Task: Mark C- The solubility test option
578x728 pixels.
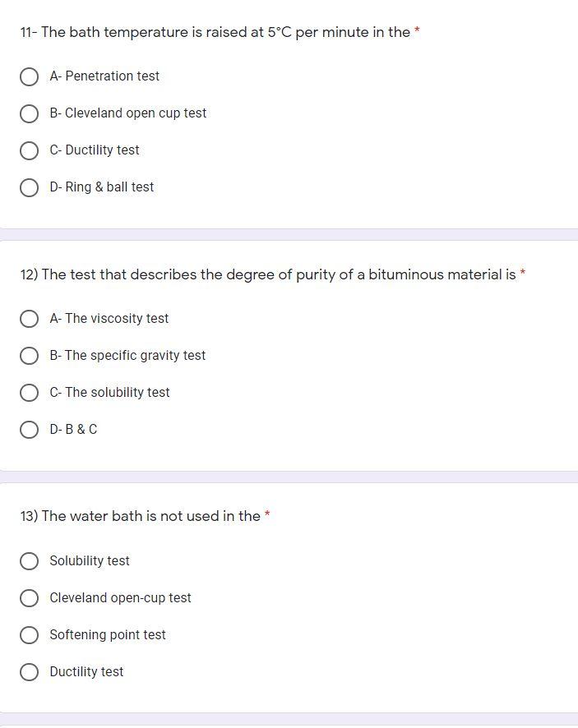Action: [x=29, y=393]
